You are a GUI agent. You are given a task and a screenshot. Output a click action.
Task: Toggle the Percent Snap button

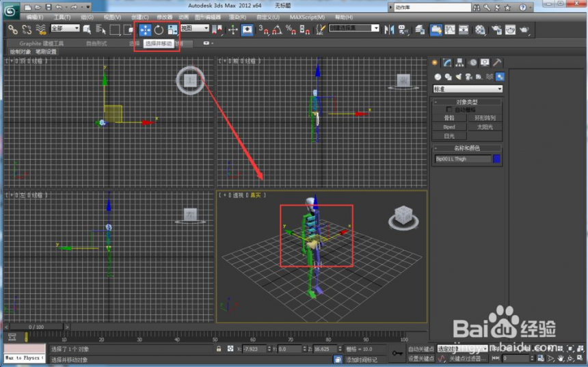click(291, 29)
